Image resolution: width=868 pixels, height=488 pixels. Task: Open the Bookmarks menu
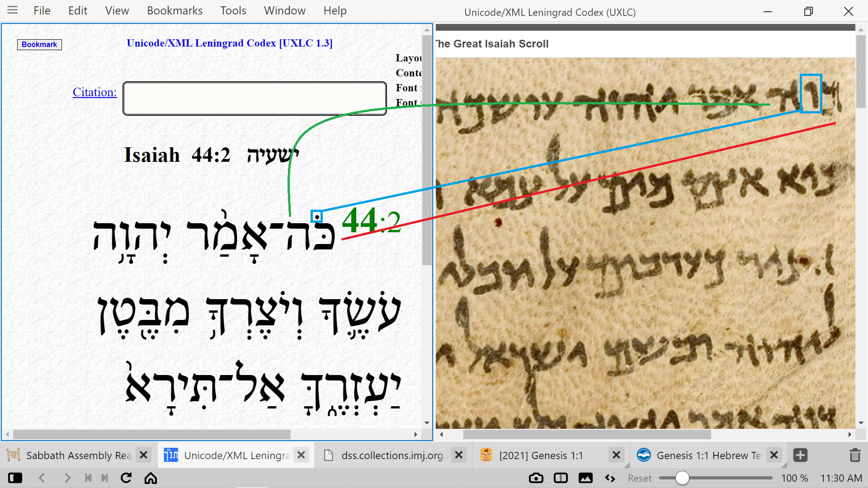175,10
